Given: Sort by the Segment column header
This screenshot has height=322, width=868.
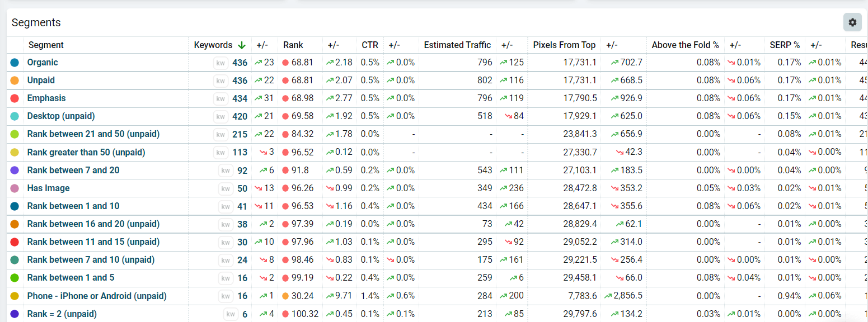Looking at the screenshot, I should pos(46,45).
